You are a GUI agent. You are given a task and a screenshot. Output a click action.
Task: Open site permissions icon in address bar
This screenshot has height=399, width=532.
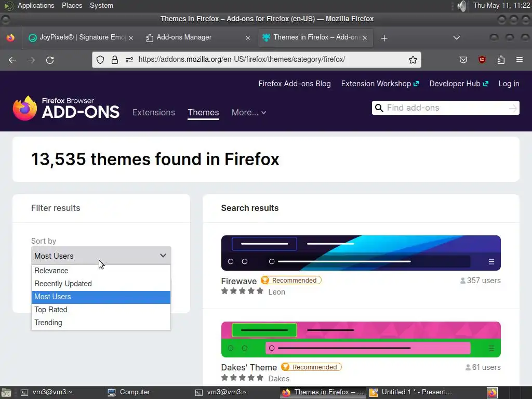tap(129, 60)
